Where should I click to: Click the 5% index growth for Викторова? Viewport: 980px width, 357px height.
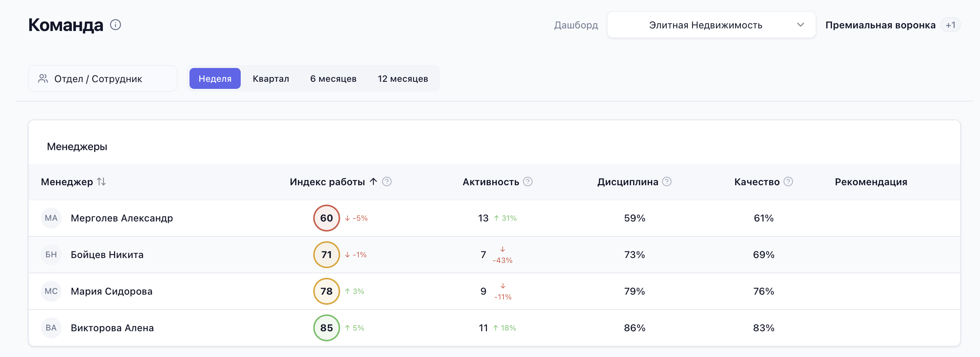point(355,327)
